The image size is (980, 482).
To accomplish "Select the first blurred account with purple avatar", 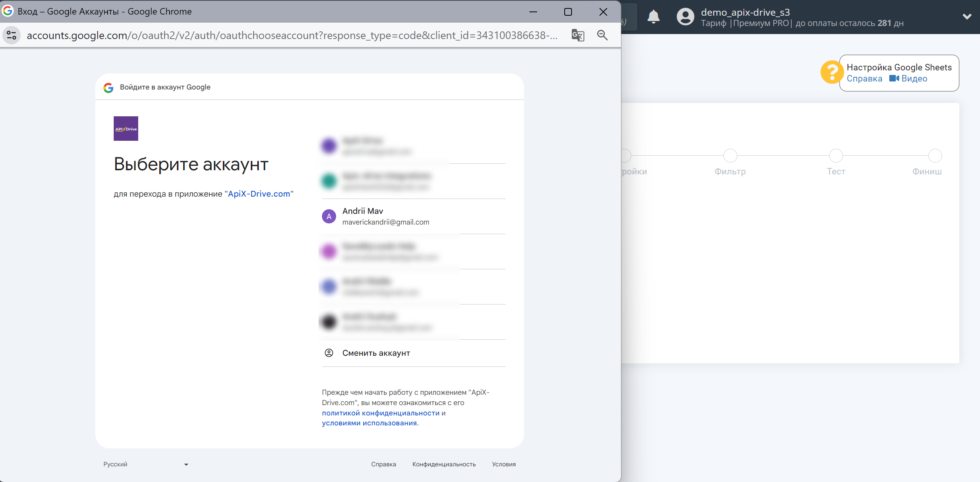I will pyautogui.click(x=413, y=146).
